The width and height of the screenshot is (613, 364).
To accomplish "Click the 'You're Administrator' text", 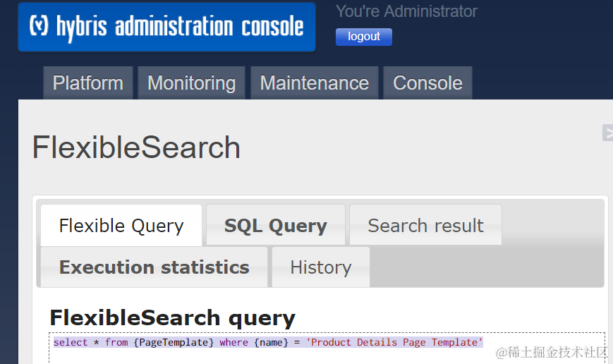I will pos(406,11).
